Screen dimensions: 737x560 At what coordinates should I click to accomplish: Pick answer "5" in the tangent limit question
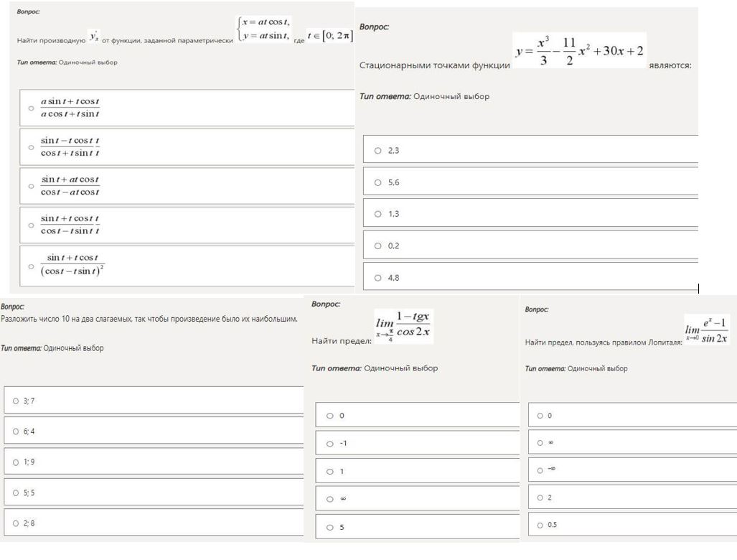(330, 528)
